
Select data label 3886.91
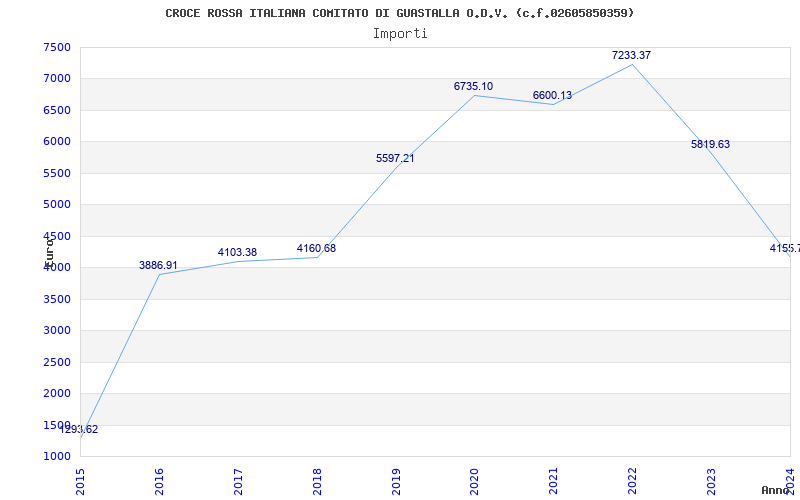[x=158, y=265]
